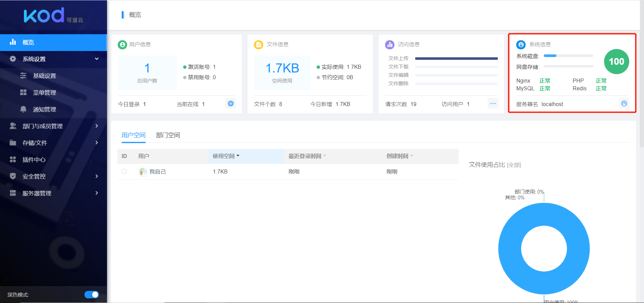
Task: Click the 文件上传 activity bar
Action: click(457, 58)
